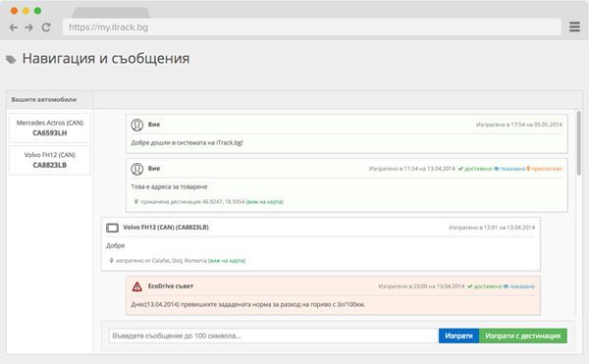Screen dimensions: 589x364
Task: Click the EcoDrive съвет message title
Action: point(171,286)
